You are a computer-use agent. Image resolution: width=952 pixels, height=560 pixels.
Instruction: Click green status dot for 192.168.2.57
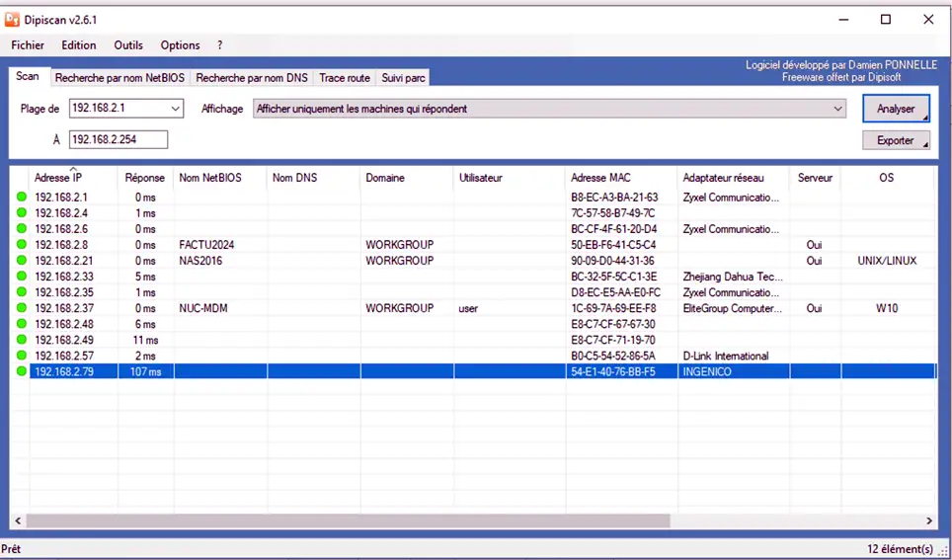coord(22,356)
